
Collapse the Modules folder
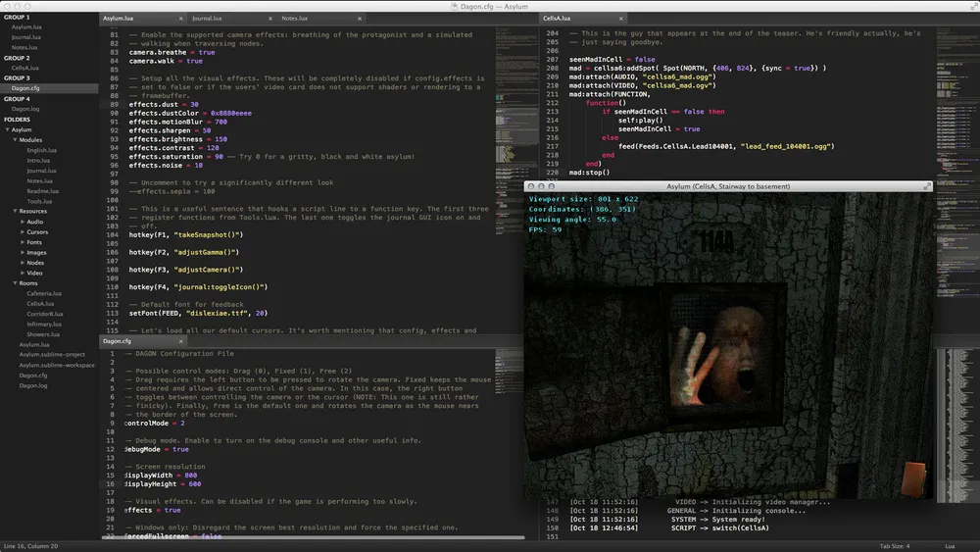point(16,140)
